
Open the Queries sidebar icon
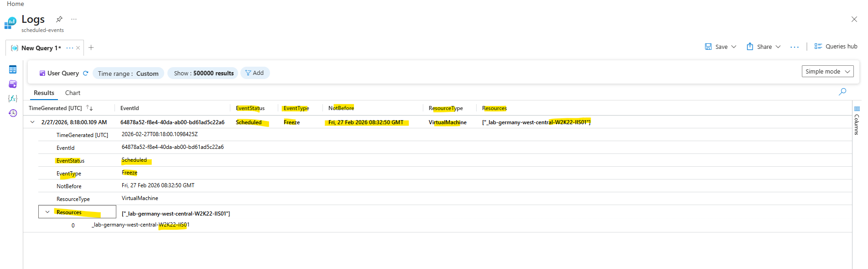13,84
